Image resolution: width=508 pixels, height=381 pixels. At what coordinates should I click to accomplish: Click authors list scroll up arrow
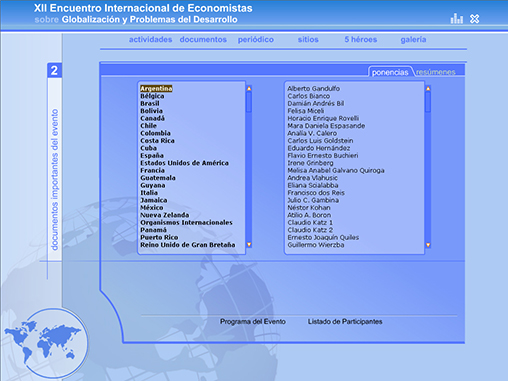point(428,88)
